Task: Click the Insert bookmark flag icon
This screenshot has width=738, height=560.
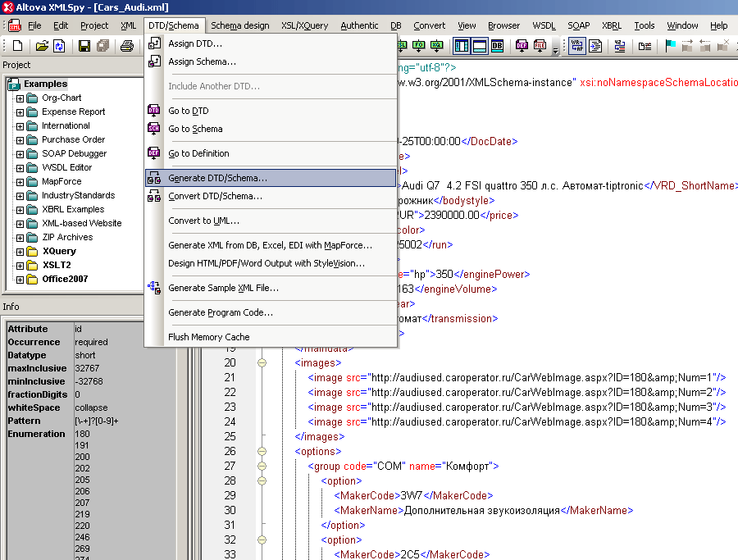Action: point(670,46)
